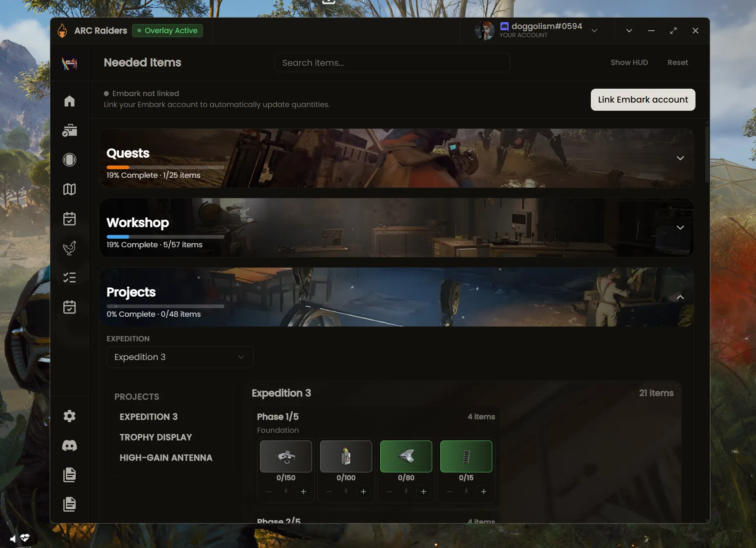Viewport: 756px width, 548px height.
Task: Open Settings gear in sidebar
Action: tap(70, 416)
